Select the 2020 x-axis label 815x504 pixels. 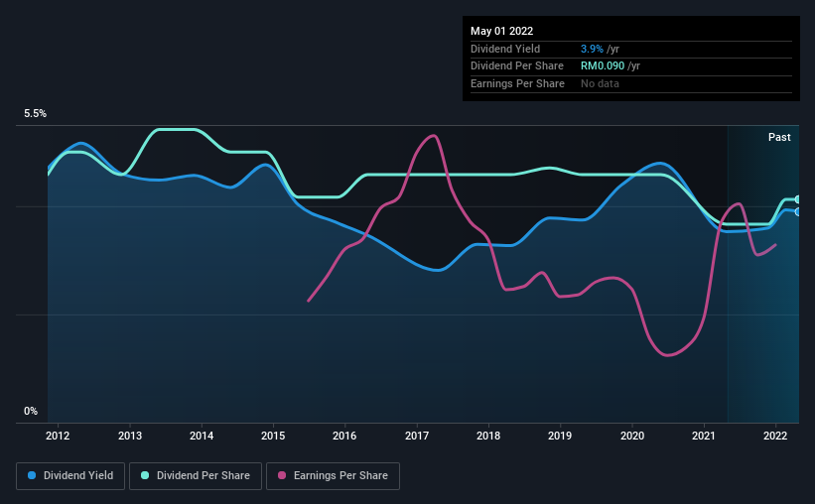coord(632,436)
